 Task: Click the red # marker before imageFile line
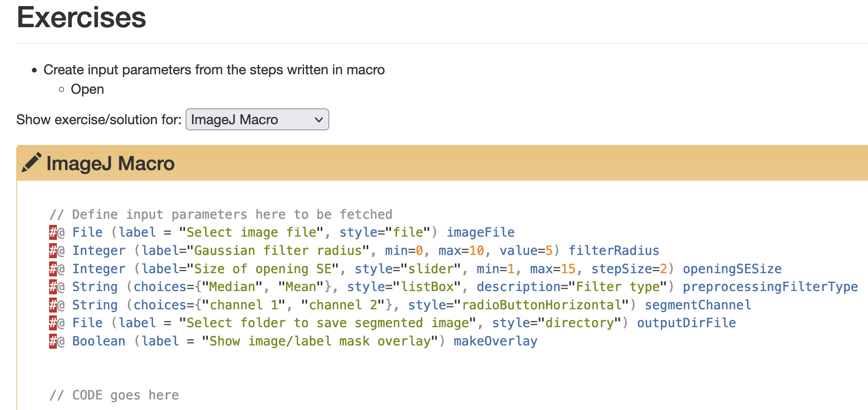tap(53, 232)
